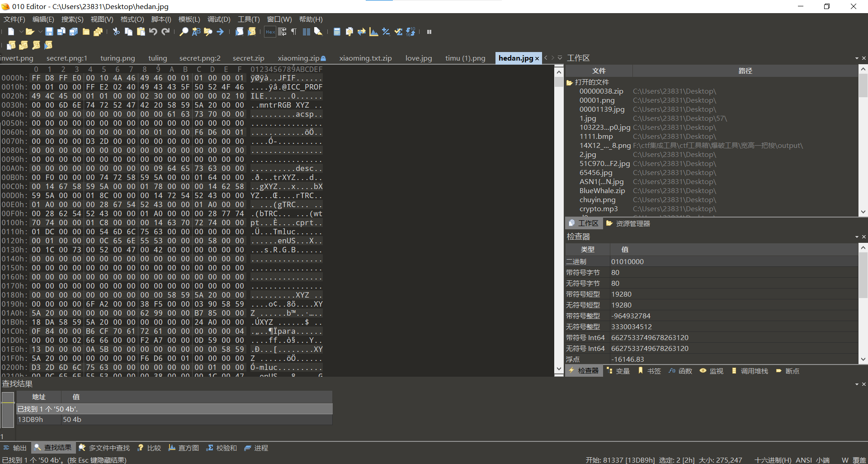Viewport: 868px width, 464px height.
Task: Switch to the love.jpg file tab
Action: click(x=419, y=58)
